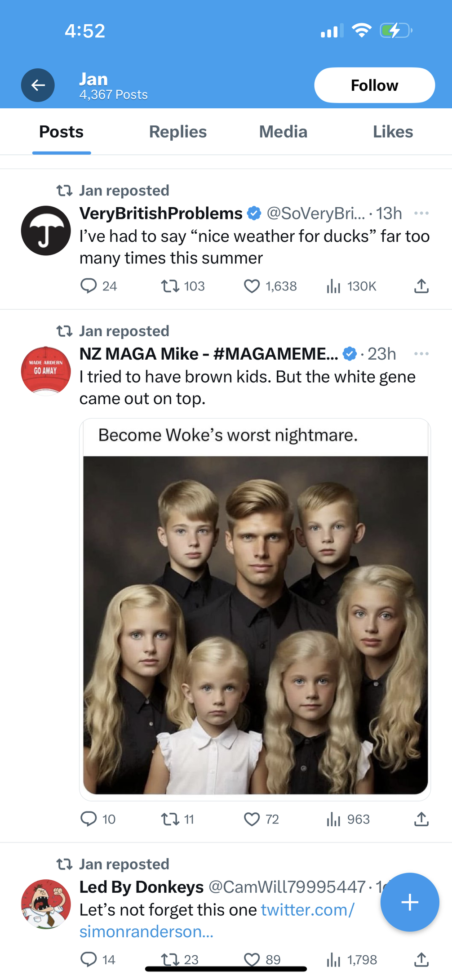Show the Likes tab
This screenshot has height=980, width=452.
393,132
